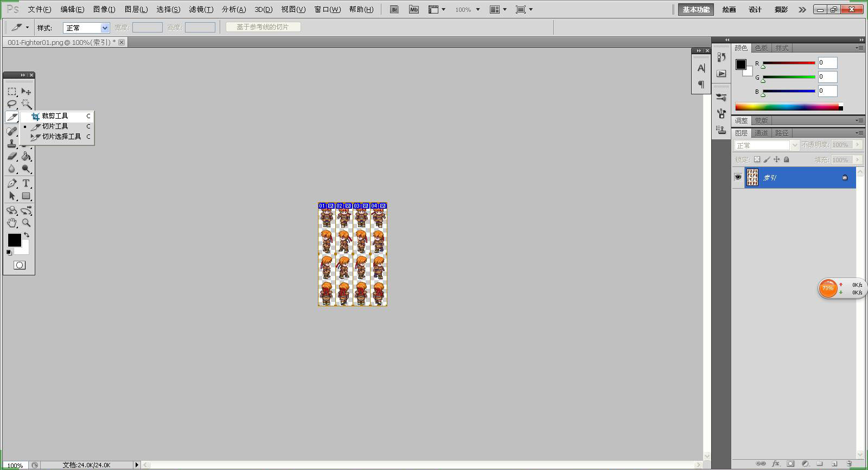Open the Character panel icon
The height and width of the screenshot is (470, 868).
(x=701, y=68)
